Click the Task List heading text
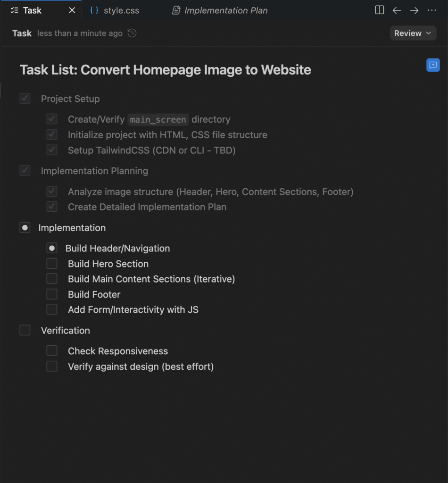 pos(165,70)
